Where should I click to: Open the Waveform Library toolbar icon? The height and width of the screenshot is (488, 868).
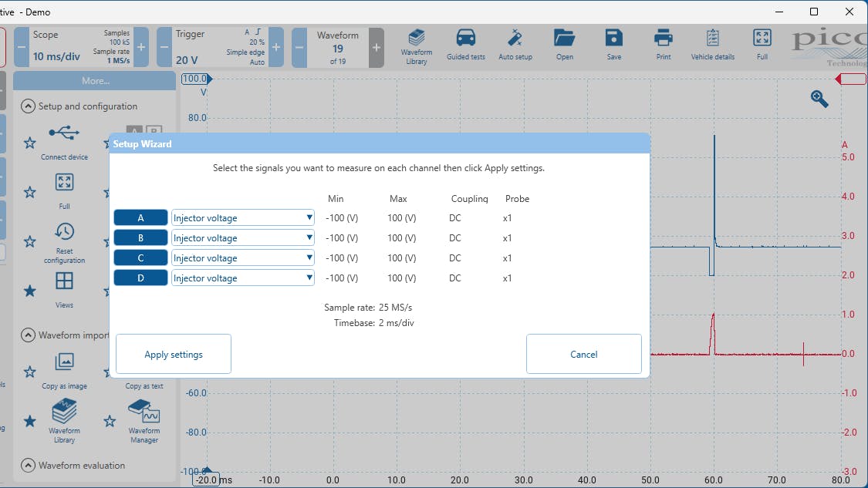[x=417, y=45]
